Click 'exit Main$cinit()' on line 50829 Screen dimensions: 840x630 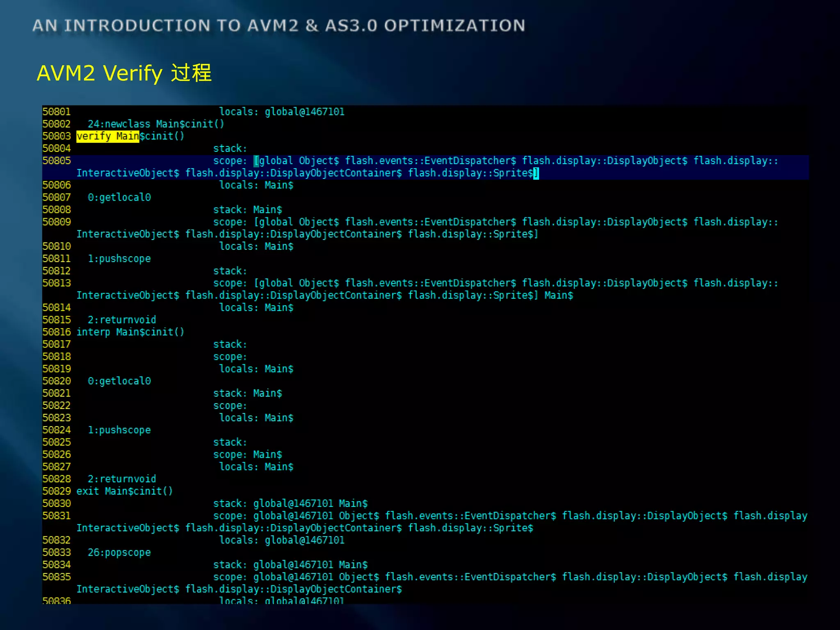point(125,491)
